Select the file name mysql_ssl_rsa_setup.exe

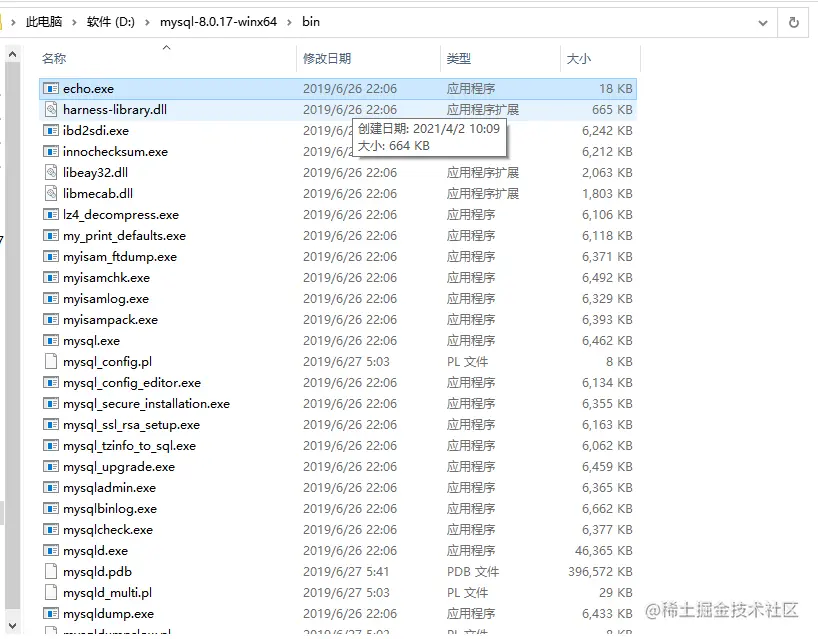[x=131, y=425]
